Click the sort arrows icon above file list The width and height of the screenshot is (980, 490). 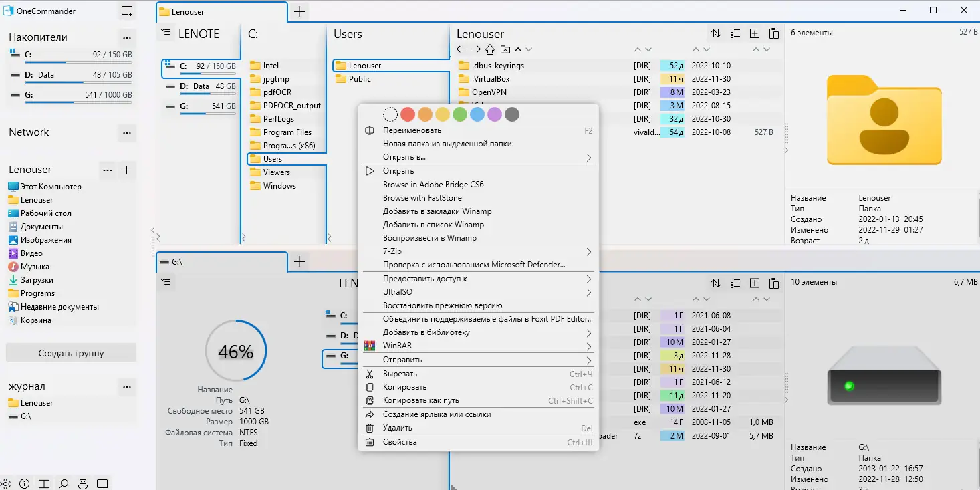pyautogui.click(x=715, y=32)
